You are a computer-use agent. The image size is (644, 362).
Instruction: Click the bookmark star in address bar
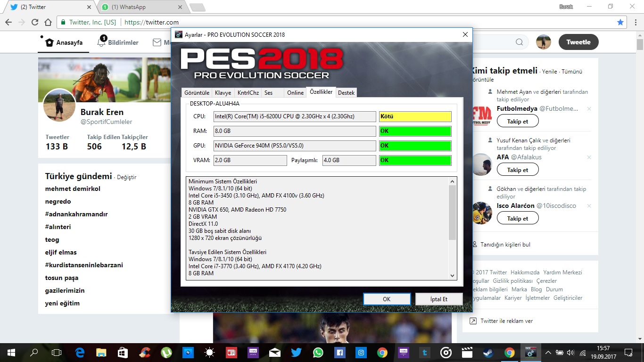[620, 22]
